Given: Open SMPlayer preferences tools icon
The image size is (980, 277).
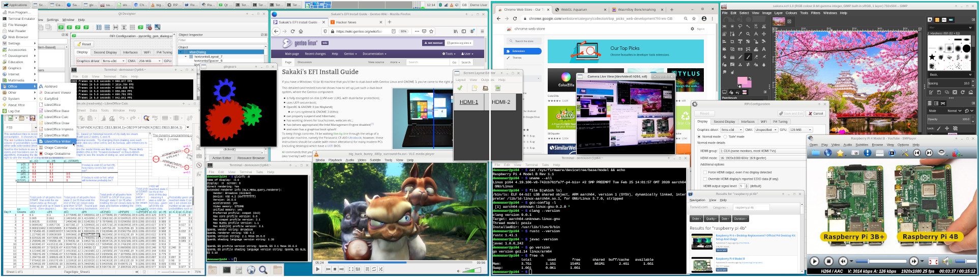Looking at the screenshot, I should pos(904,153).
